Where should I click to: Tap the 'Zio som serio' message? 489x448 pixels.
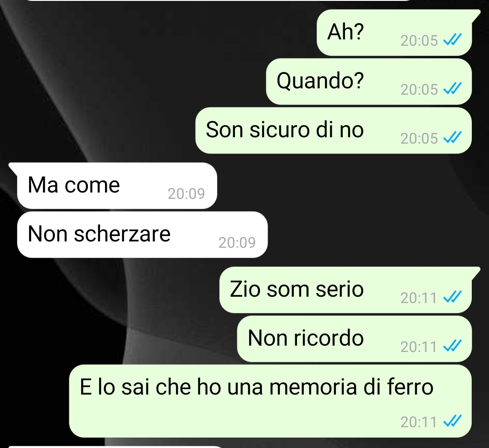[x=345, y=290]
